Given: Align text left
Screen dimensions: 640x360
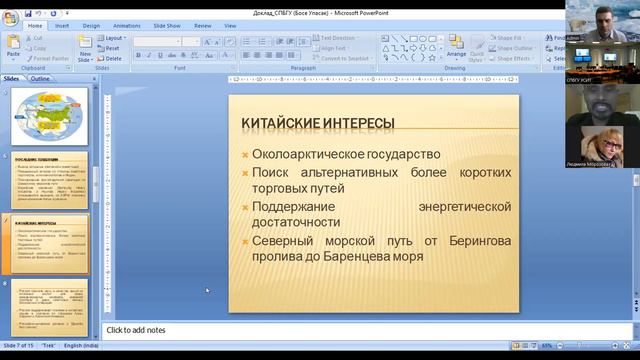Looking at the screenshot, I should point(246,55).
